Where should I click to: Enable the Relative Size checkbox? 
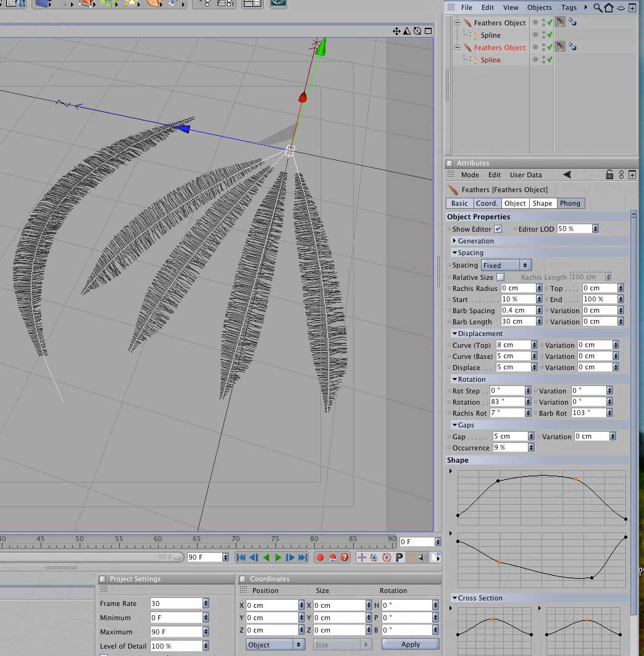tap(500, 277)
